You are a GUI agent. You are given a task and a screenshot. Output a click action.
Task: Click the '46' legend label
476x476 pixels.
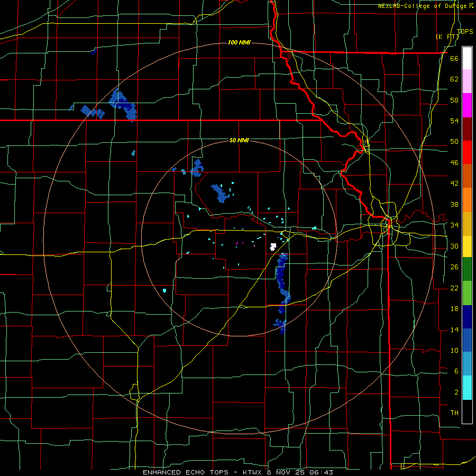(454, 163)
